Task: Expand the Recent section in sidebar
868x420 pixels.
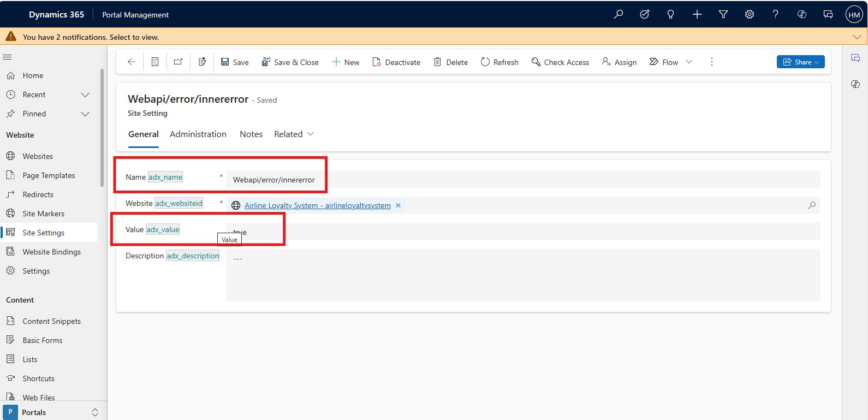Action: pos(85,95)
